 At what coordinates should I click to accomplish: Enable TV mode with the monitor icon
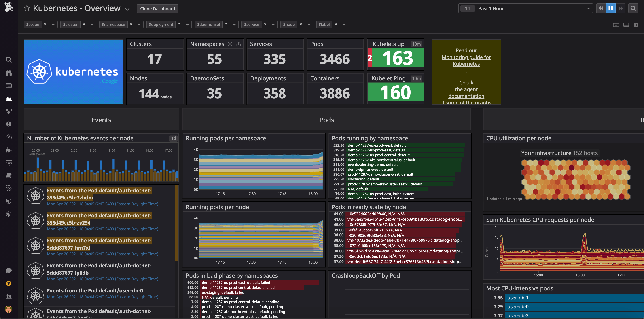click(x=626, y=25)
